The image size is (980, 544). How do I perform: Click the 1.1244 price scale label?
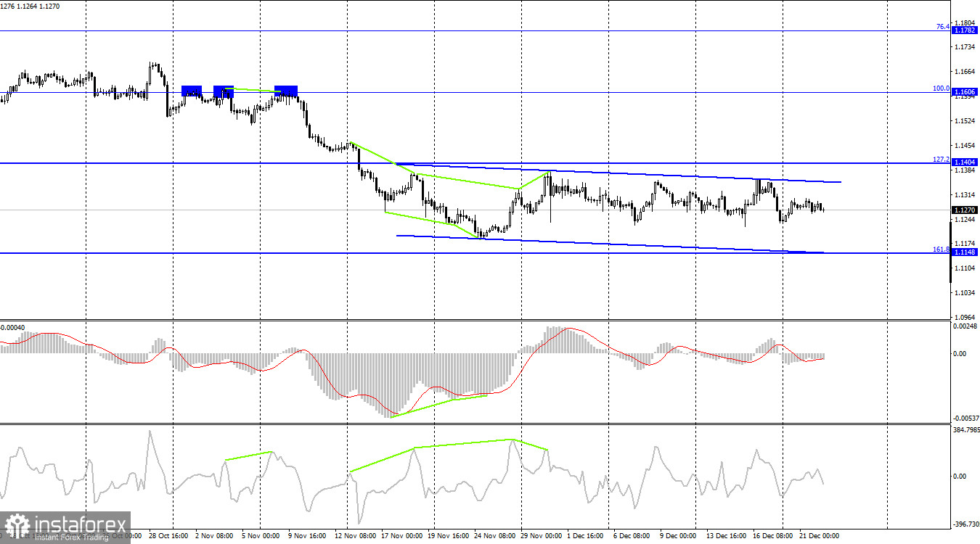coord(966,220)
